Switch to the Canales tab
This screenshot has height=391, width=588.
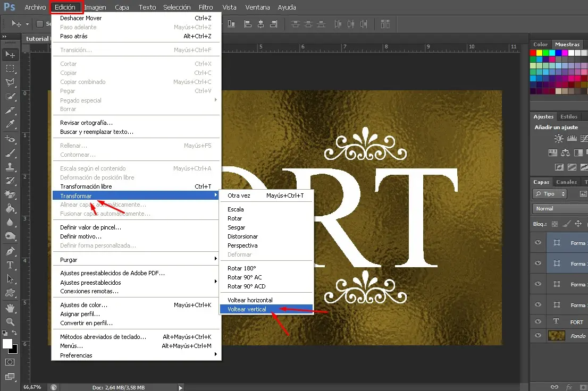(566, 182)
